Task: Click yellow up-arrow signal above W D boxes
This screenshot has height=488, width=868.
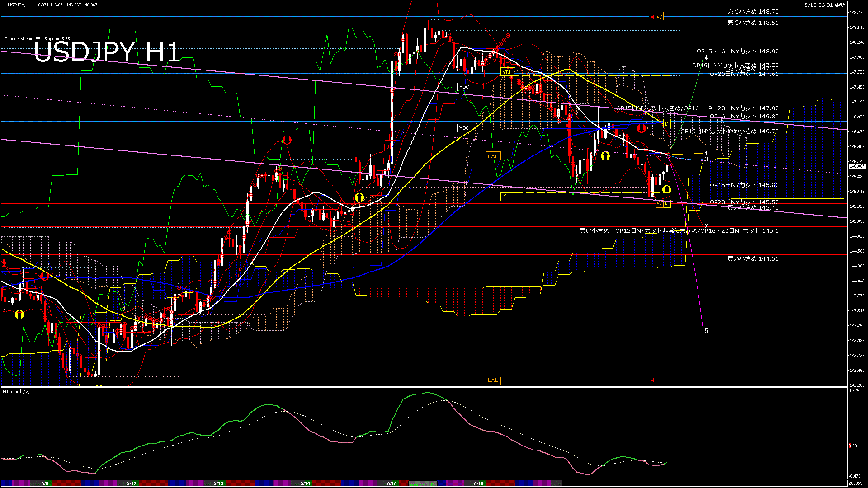Action: 666,190
